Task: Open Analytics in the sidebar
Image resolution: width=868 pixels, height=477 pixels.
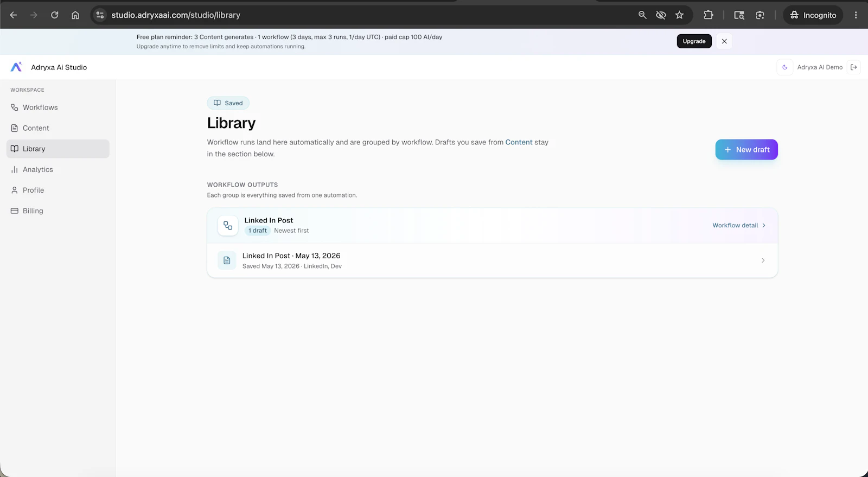Action: (x=58, y=169)
